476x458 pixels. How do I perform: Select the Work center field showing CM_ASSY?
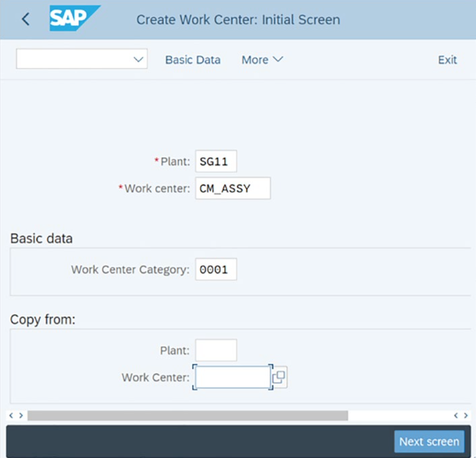[x=232, y=188]
